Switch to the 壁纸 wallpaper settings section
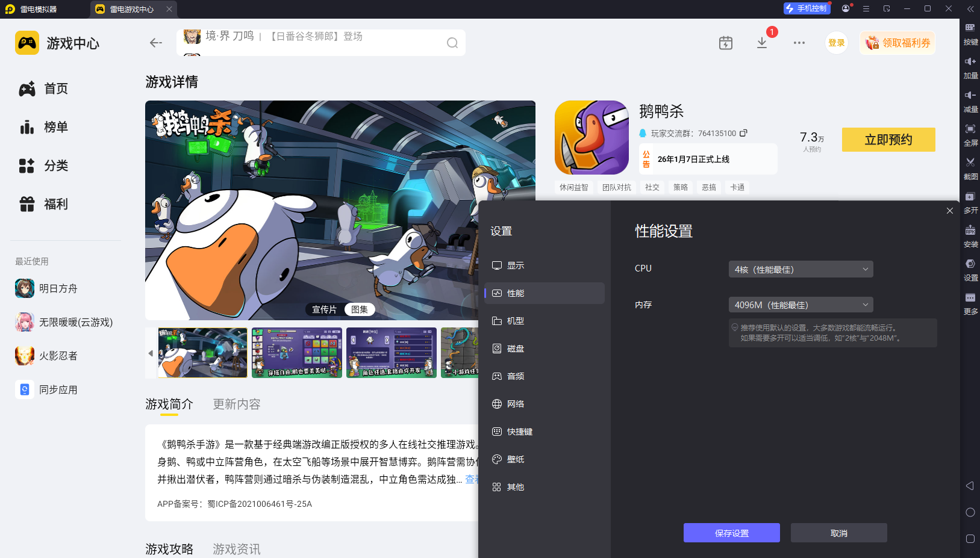This screenshot has width=980, height=558. click(543, 459)
